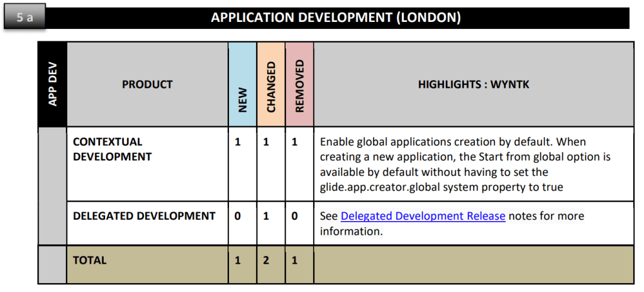
Task: Select the TOTAL row CHANGED value of 2
Action: pos(266,260)
